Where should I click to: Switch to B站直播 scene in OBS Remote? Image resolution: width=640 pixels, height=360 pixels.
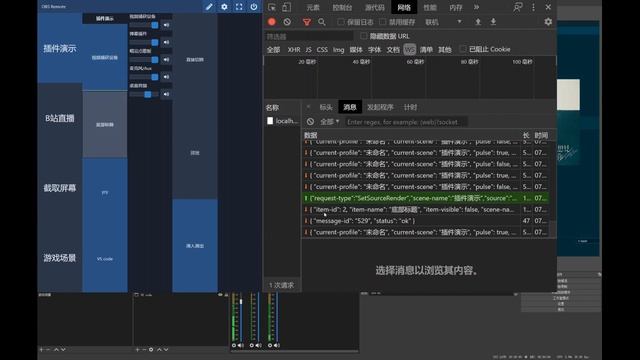[60, 118]
